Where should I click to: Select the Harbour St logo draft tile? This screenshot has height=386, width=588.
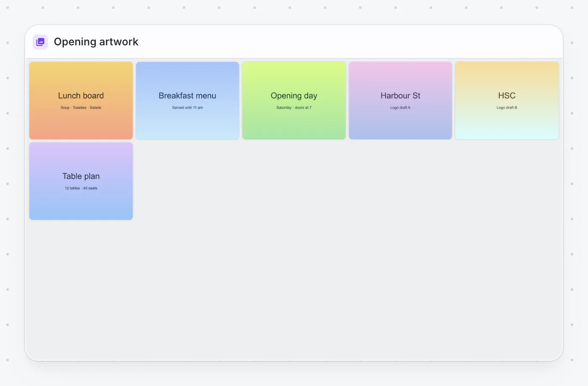coord(400,101)
